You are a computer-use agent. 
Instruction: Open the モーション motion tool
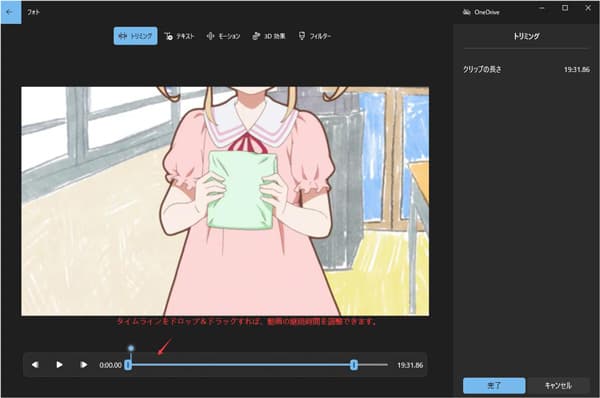point(223,36)
